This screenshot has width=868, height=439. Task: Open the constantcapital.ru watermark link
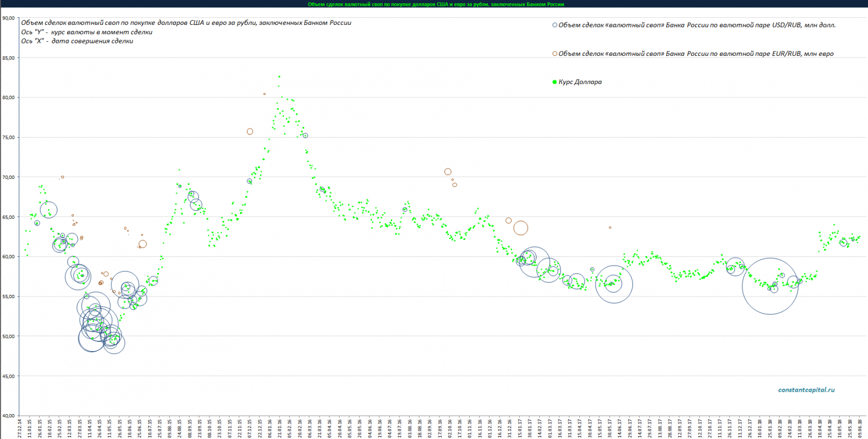coord(806,390)
